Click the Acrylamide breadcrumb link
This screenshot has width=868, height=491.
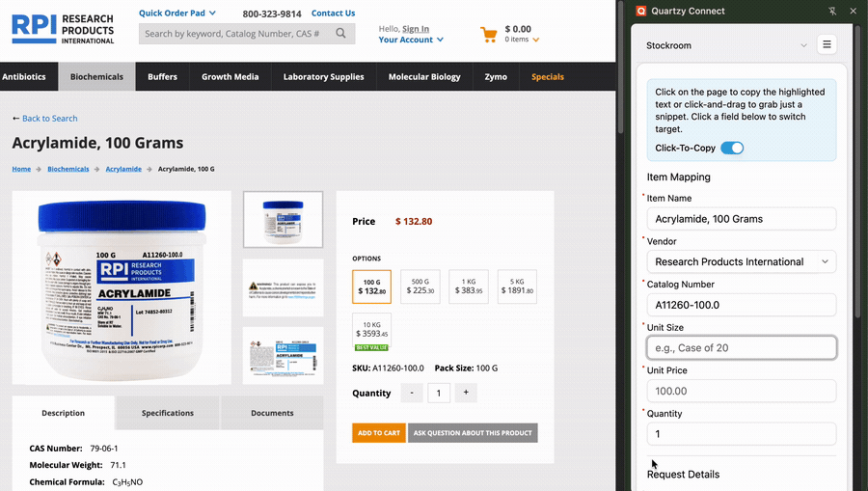pos(123,169)
